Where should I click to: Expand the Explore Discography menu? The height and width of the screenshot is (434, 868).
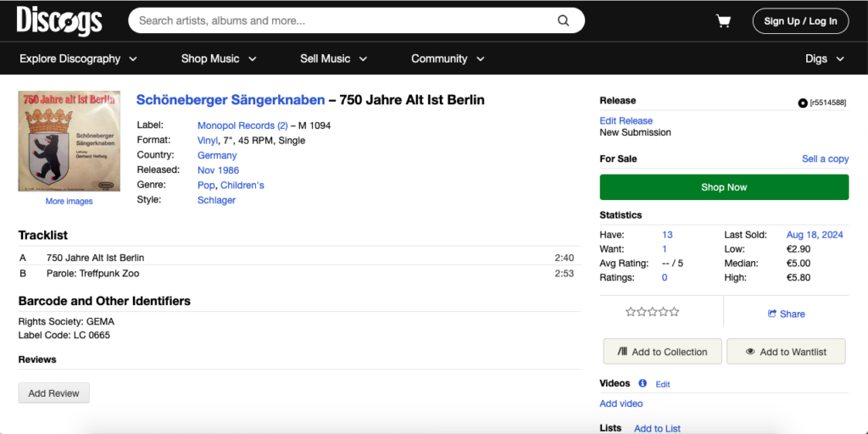[78, 58]
